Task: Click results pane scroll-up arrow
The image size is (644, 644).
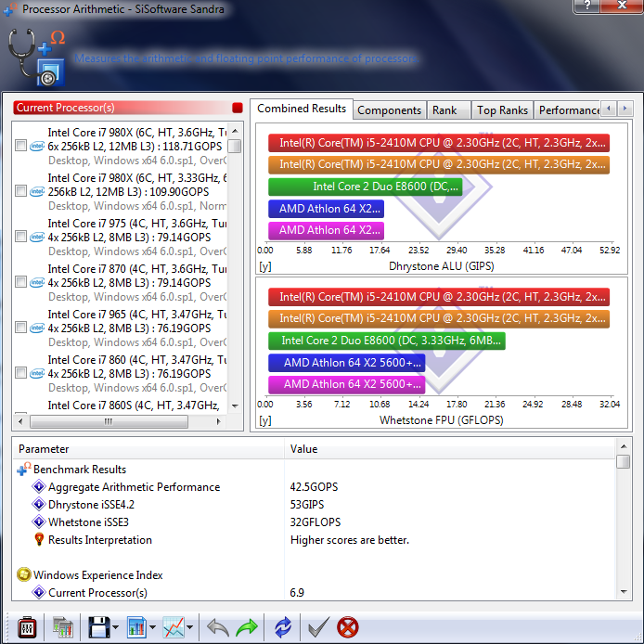Action: [x=624, y=446]
